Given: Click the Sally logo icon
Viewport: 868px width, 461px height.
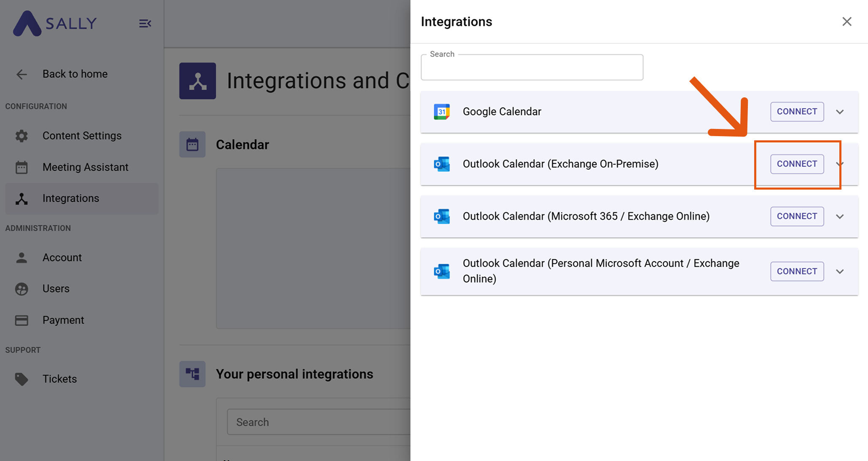Looking at the screenshot, I should [x=27, y=24].
